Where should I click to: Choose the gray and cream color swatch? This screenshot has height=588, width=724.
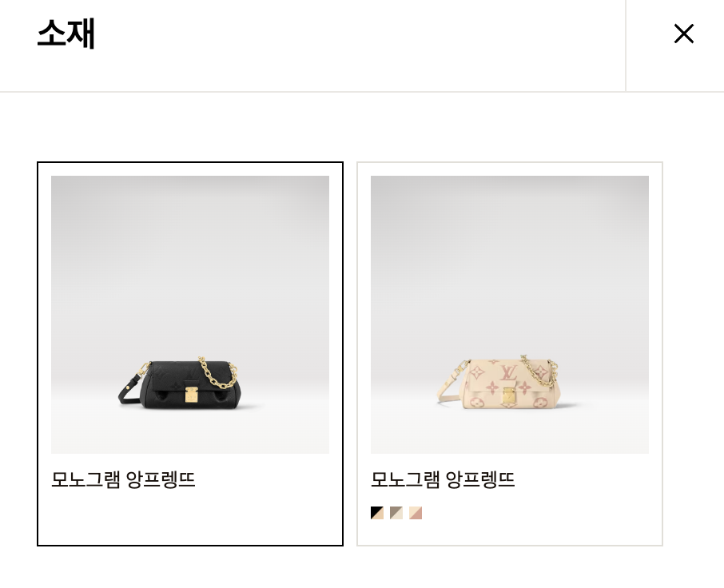(396, 513)
